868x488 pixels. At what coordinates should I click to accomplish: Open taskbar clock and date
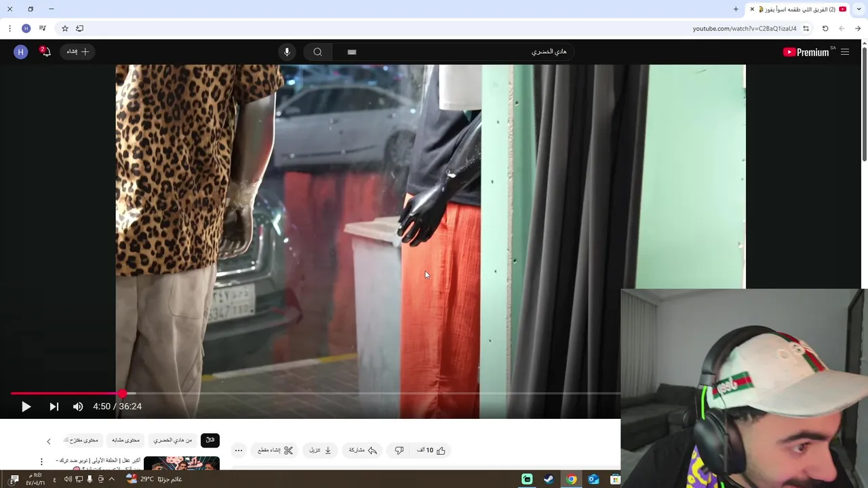(35, 479)
